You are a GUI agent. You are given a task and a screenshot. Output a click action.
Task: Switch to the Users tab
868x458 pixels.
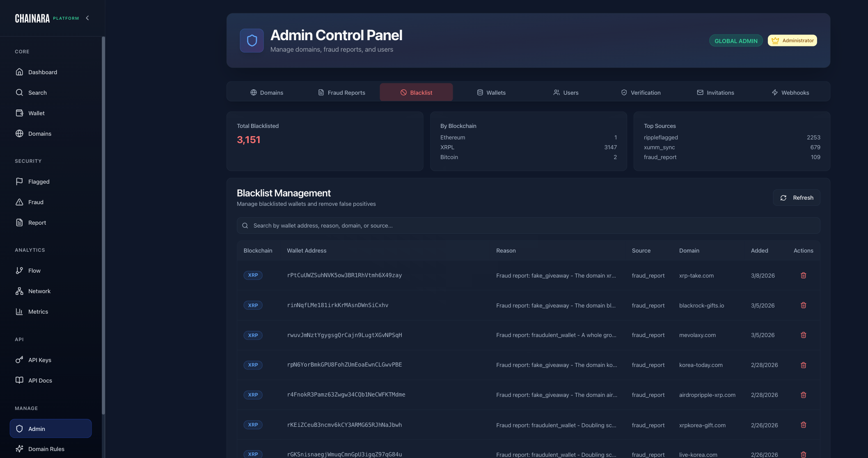566,93
